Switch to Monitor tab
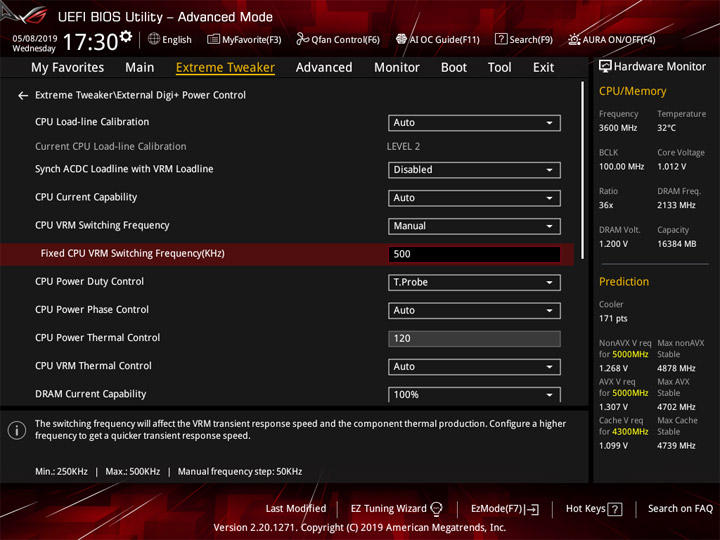This screenshot has height=540, width=720. pos(397,68)
